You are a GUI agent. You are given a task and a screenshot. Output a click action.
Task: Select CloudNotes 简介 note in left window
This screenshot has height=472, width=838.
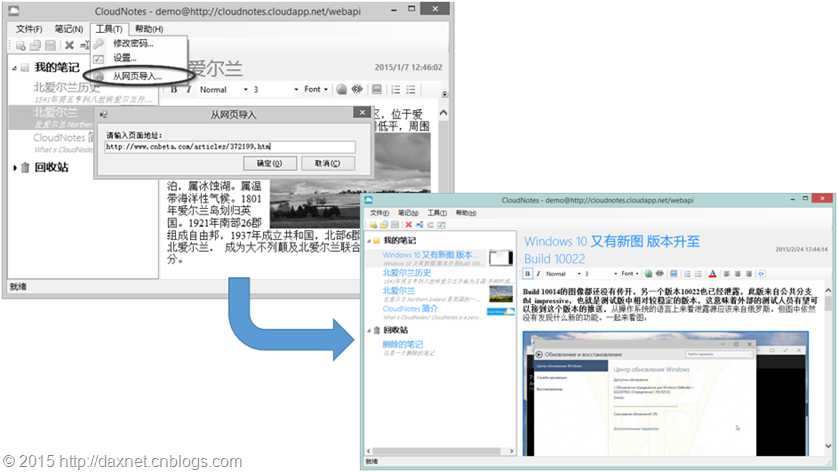63,138
